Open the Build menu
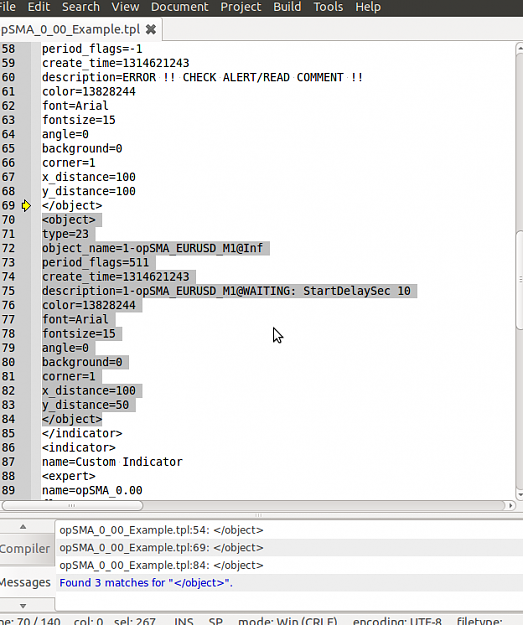The image size is (523, 625). click(x=287, y=7)
